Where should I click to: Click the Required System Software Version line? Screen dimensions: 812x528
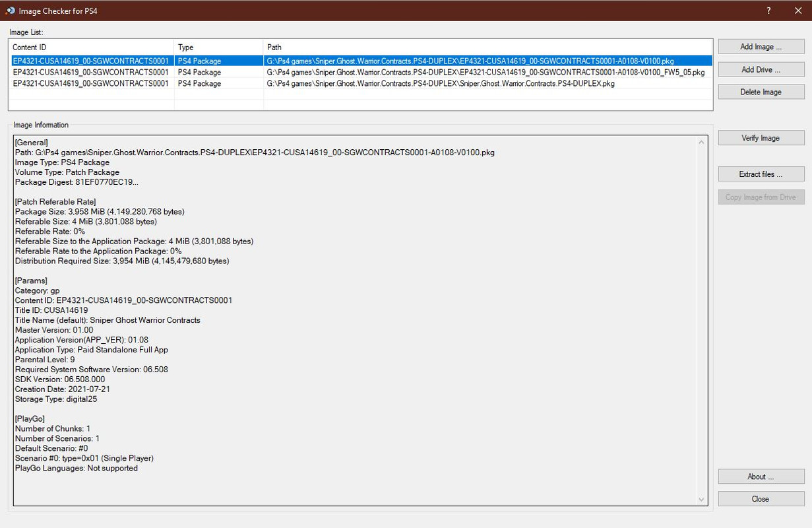(91, 370)
